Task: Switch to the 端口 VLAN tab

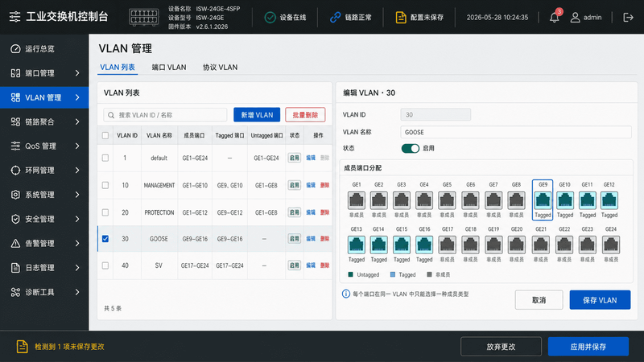Action: tap(169, 68)
